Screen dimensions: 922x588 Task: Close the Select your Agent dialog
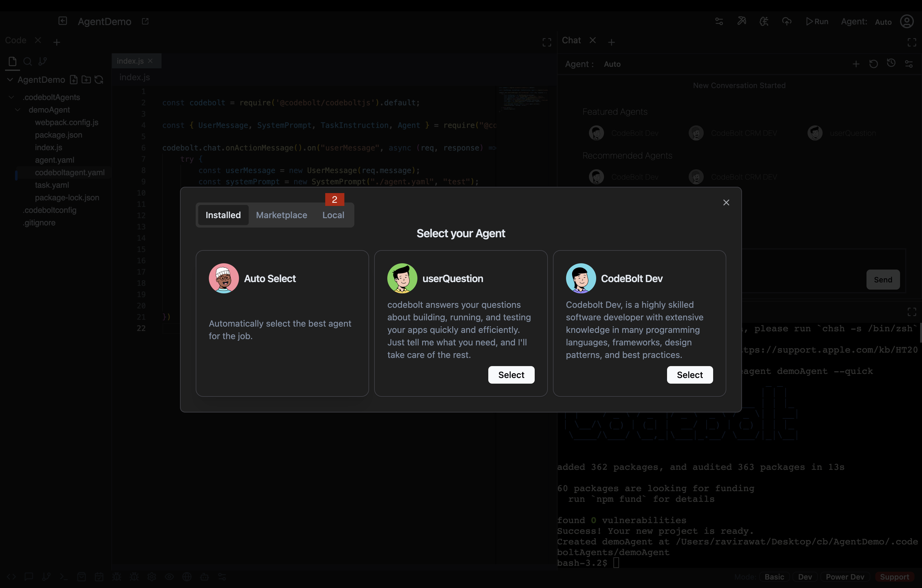click(726, 202)
